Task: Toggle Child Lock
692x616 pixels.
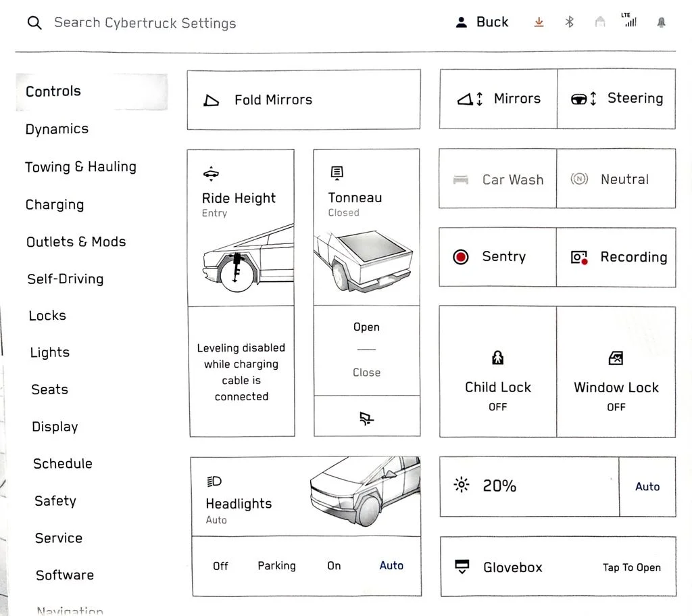Action: [498, 373]
